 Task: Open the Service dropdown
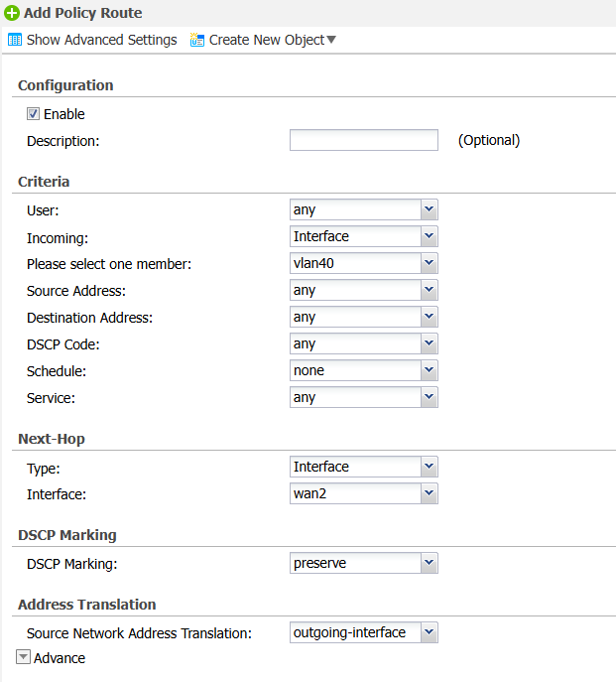click(x=364, y=397)
